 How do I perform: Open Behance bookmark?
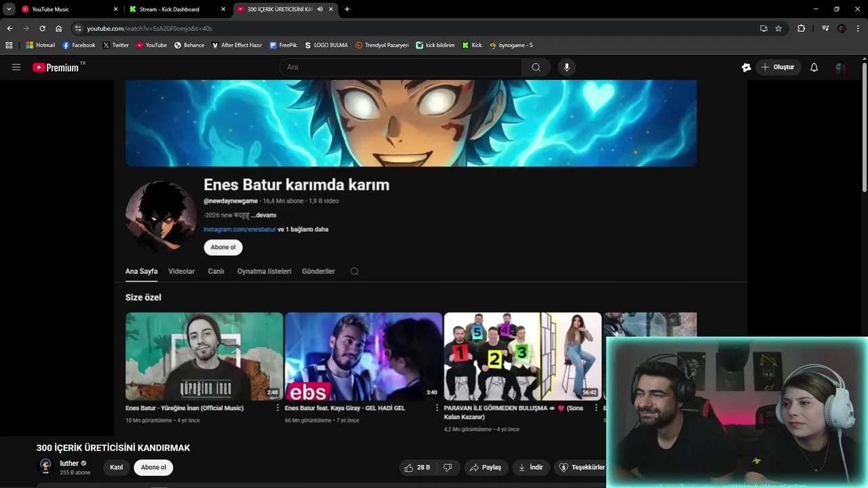click(189, 45)
